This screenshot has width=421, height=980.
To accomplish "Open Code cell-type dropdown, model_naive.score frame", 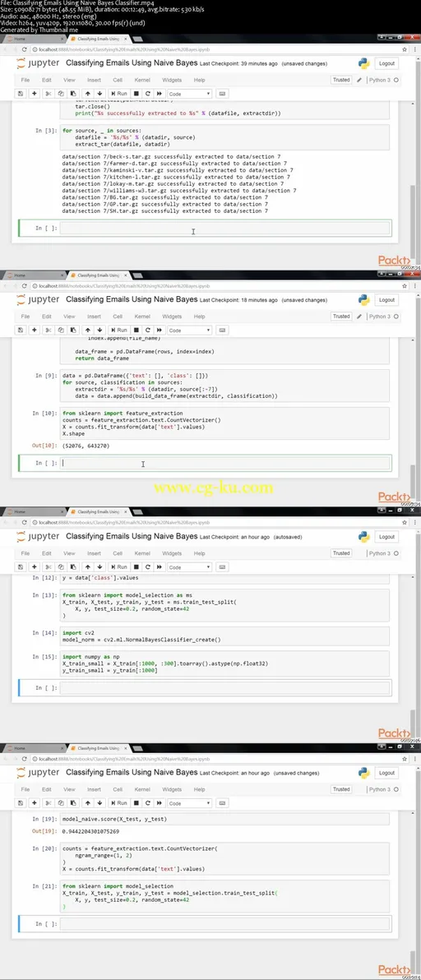I will 190,802.
